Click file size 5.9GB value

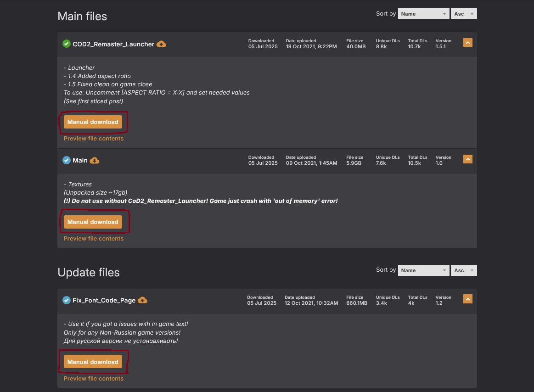[354, 163]
